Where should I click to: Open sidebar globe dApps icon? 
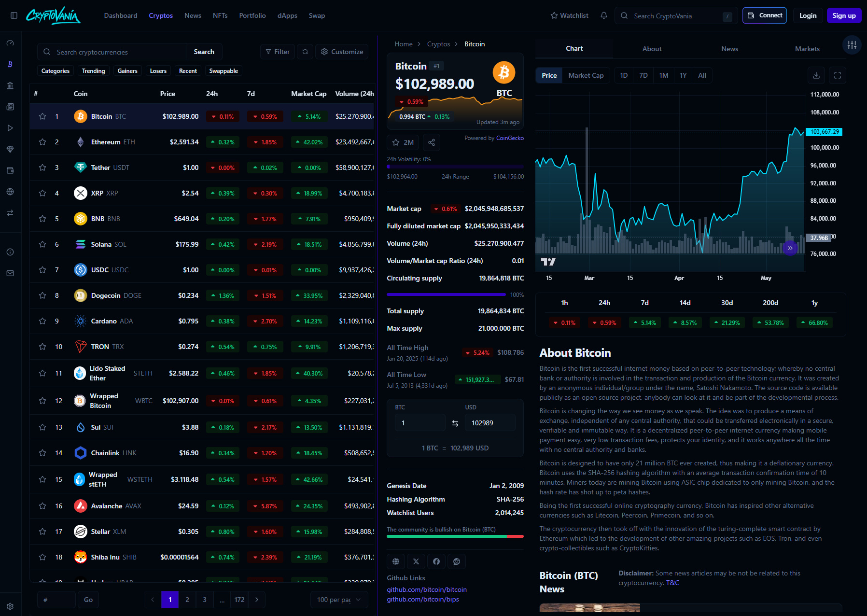(10, 192)
